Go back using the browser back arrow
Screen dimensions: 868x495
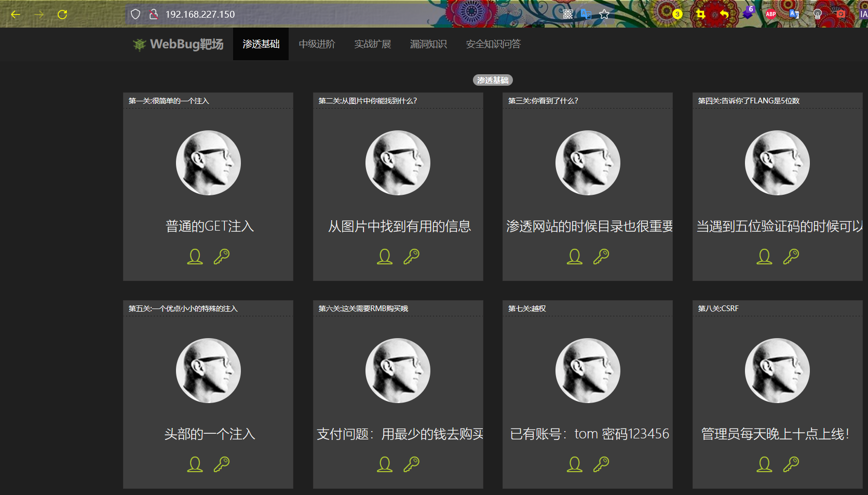(16, 15)
